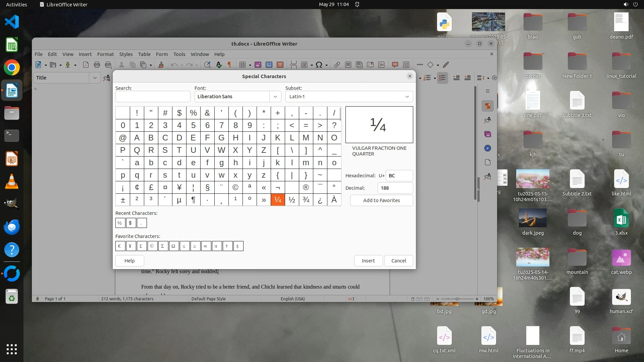Click the Insert Comment toolbar icon
The image size is (644, 362).
[395, 65]
